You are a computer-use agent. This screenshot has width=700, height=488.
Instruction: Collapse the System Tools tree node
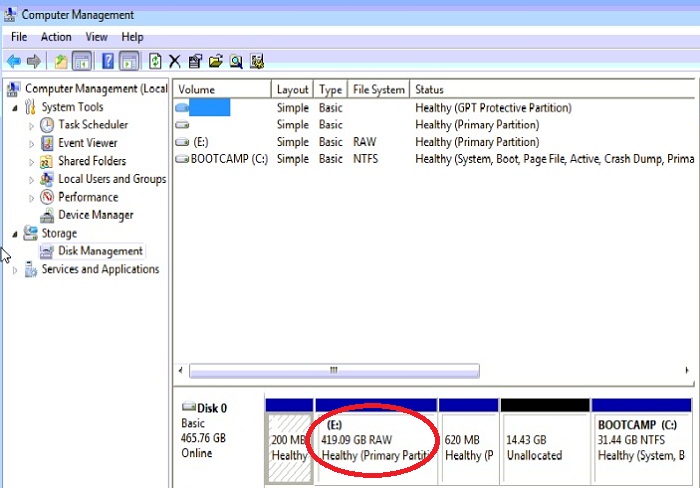(15, 108)
